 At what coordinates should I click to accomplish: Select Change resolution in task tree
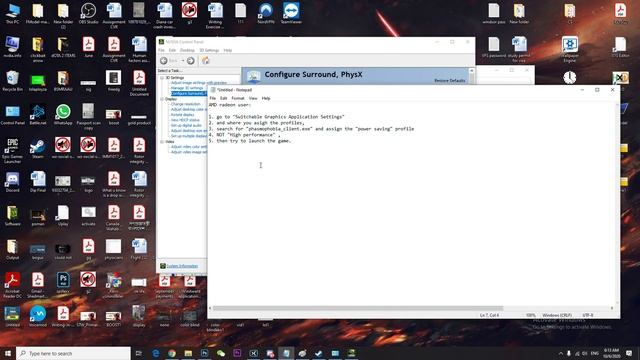tap(185, 104)
